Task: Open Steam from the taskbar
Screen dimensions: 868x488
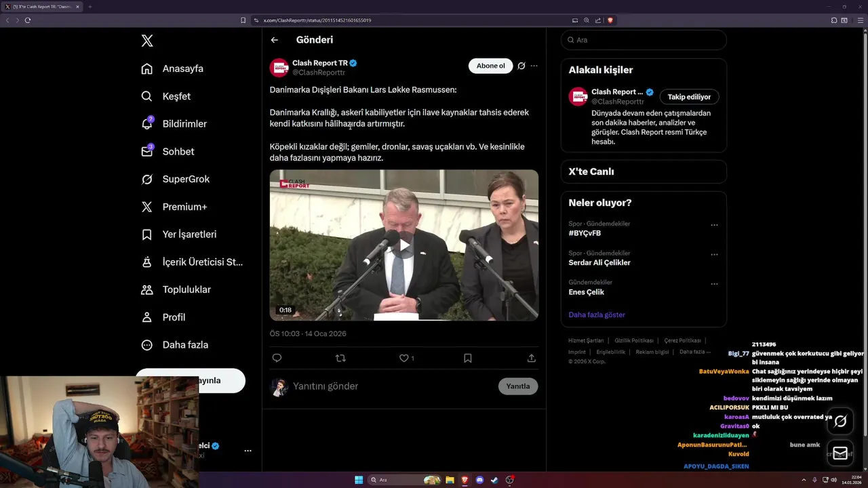Action: click(495, 480)
